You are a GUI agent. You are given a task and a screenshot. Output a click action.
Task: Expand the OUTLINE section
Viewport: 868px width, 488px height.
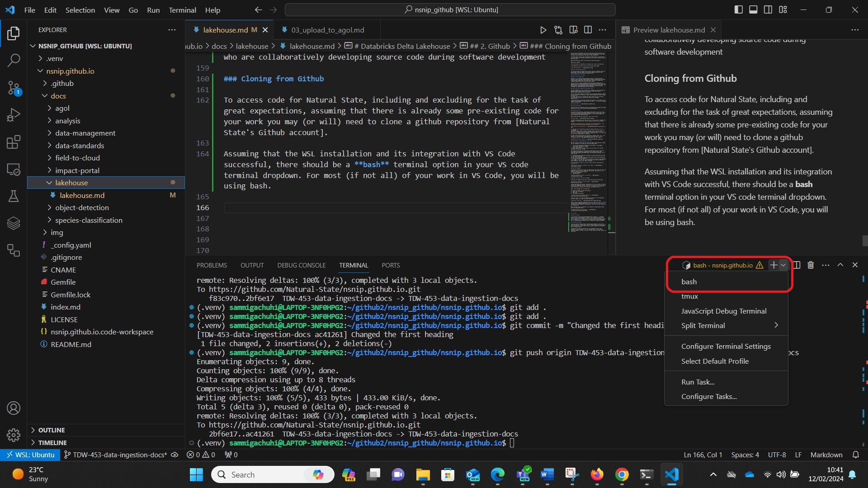click(52, 430)
